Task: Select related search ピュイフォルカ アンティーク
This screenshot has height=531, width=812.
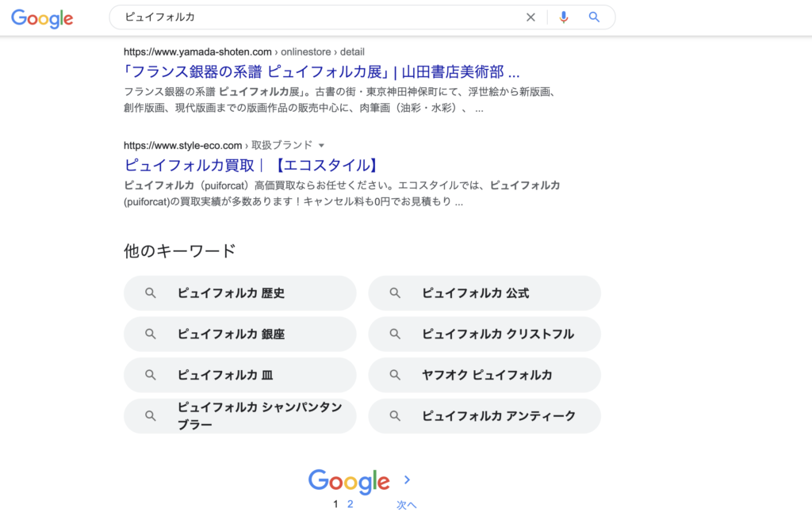Action: [x=498, y=416]
